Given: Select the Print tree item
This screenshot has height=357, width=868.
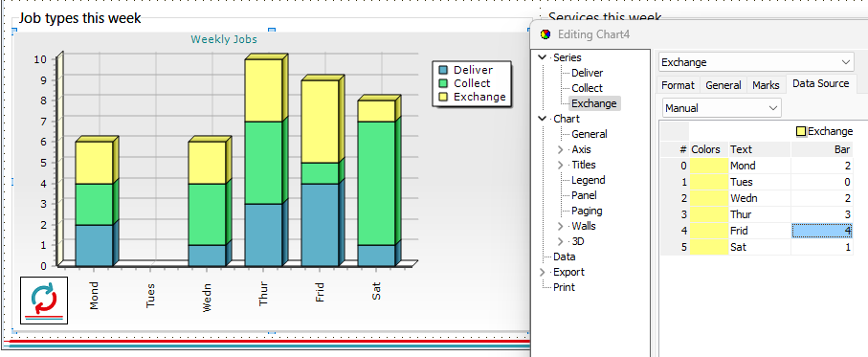Looking at the screenshot, I should (x=564, y=287).
